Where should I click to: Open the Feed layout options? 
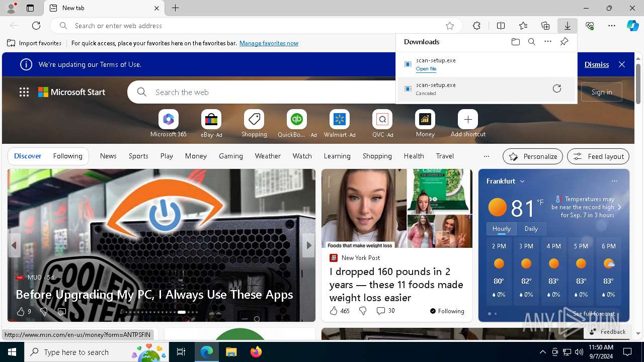[x=598, y=156]
